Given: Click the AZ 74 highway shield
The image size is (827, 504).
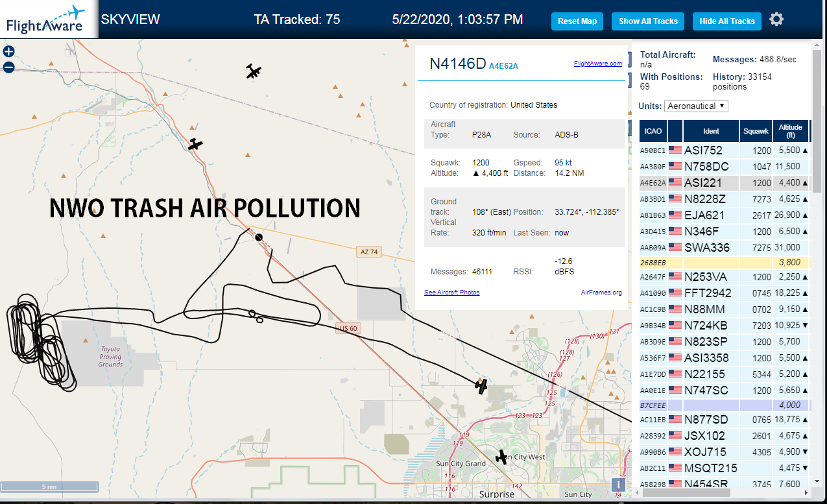Looking at the screenshot, I should (x=368, y=252).
